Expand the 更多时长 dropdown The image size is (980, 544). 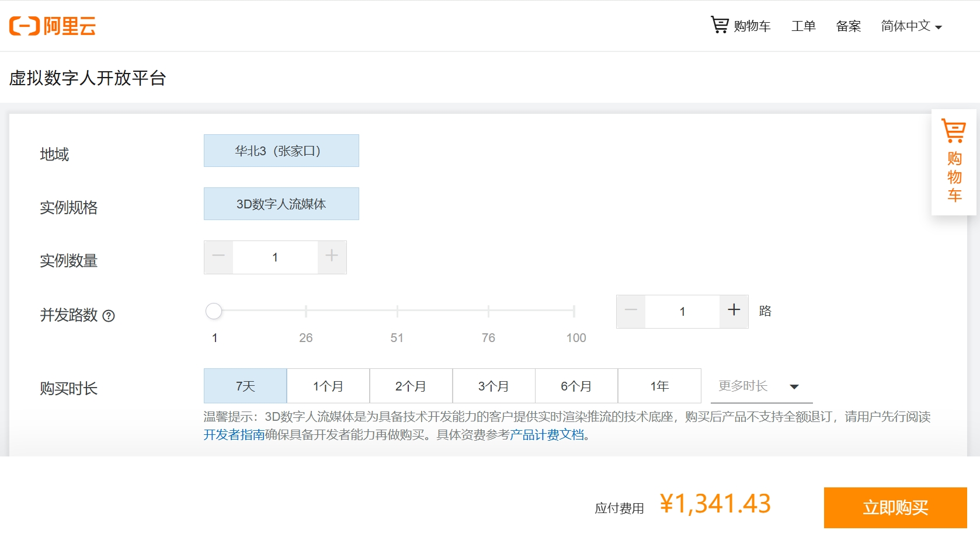(x=762, y=386)
